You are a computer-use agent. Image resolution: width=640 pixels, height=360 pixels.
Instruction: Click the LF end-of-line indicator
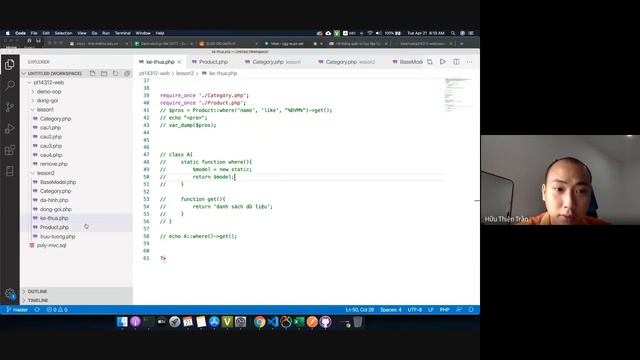[431, 310]
